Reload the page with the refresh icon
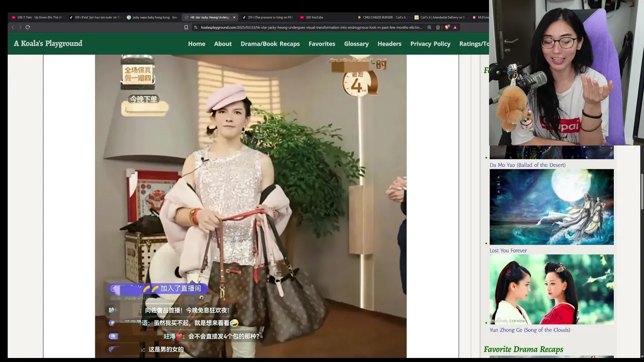This screenshot has height=362, width=644. pyautogui.click(x=28, y=27)
